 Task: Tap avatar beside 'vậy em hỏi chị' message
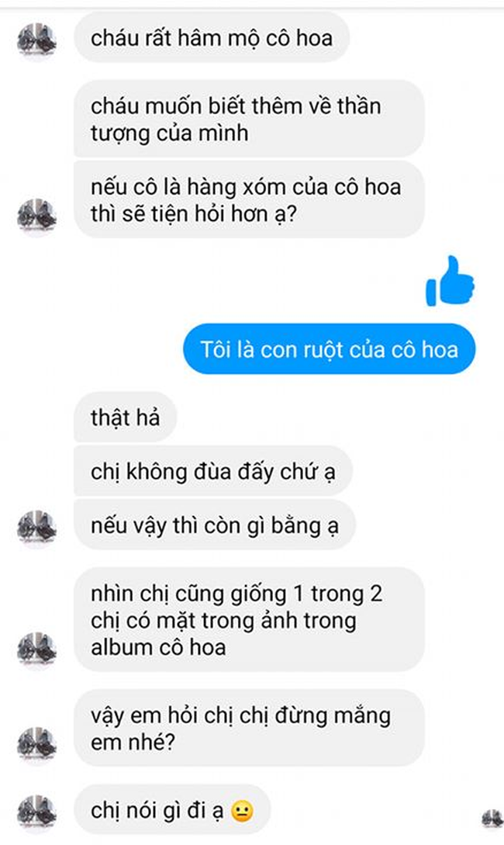[36, 745]
